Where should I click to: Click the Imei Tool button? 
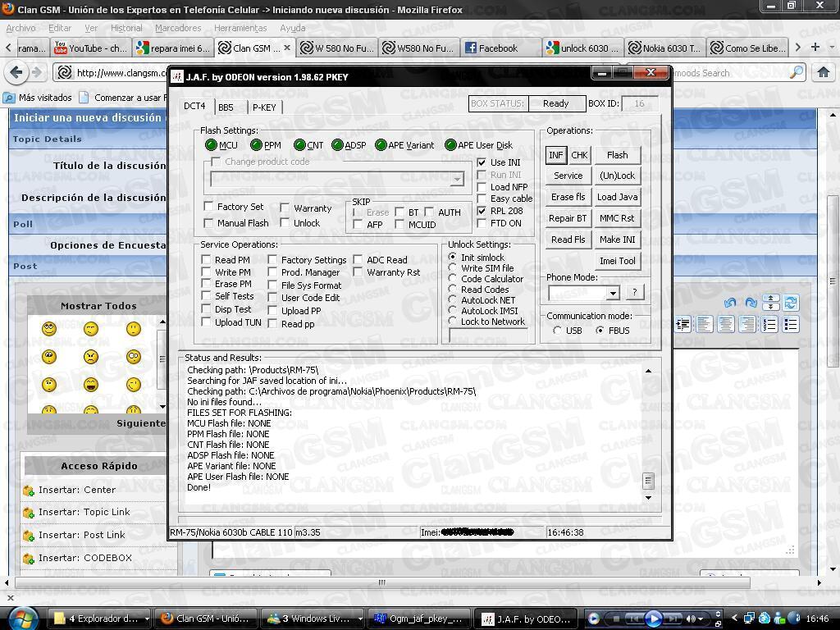click(x=617, y=261)
